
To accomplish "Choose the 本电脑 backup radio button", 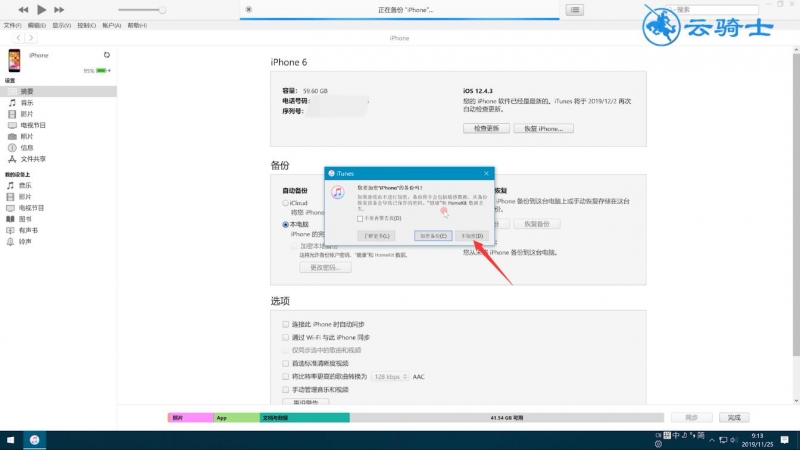I will pos(285,224).
